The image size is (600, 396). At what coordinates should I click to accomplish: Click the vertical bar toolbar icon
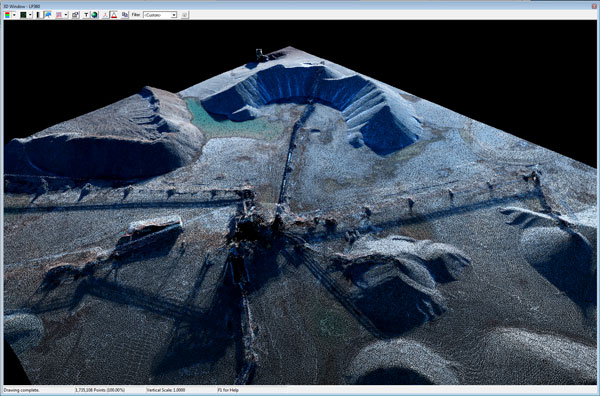(38, 15)
